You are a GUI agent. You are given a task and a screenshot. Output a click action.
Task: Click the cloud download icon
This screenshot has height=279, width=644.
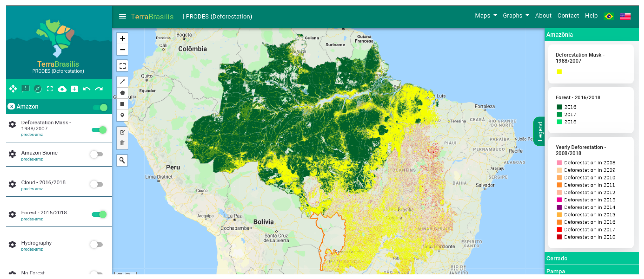click(x=62, y=89)
